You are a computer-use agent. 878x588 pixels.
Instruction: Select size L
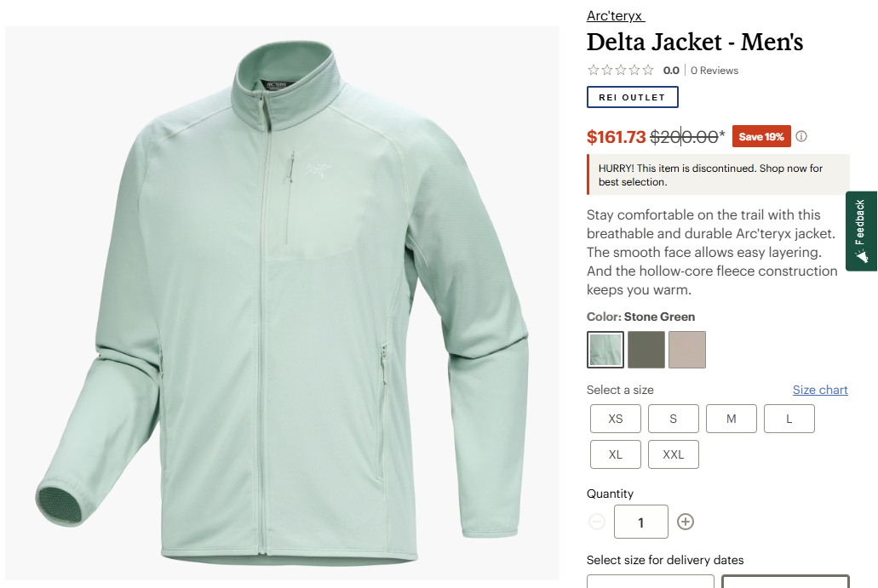789,419
